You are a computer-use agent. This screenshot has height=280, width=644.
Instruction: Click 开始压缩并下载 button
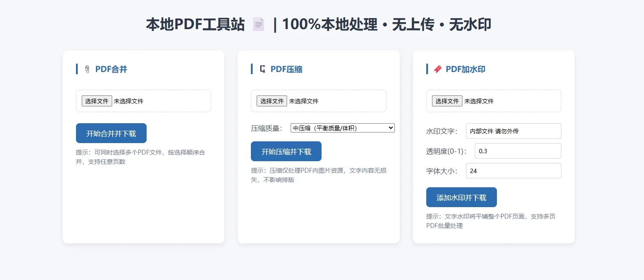286,151
